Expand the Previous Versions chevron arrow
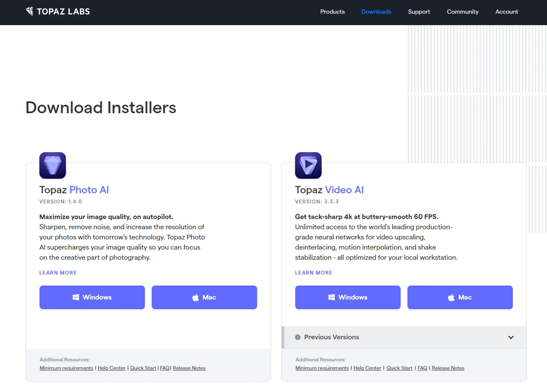Screen dimensions: 547x392 [511, 337]
